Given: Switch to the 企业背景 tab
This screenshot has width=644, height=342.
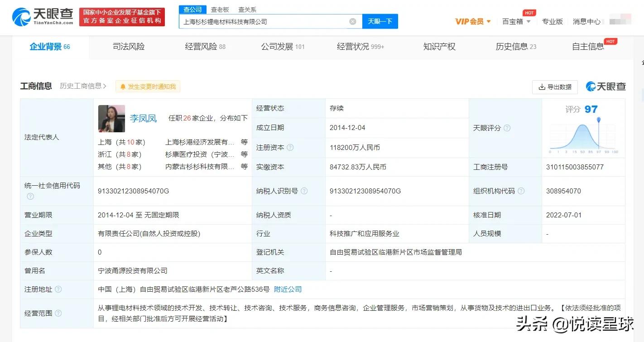Looking at the screenshot, I should 50,47.
